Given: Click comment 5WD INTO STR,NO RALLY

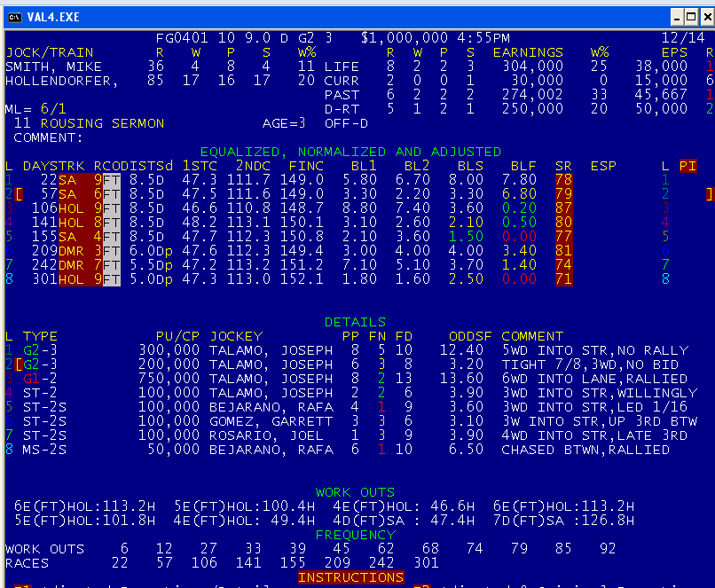Looking at the screenshot, I should pyautogui.click(x=594, y=350).
